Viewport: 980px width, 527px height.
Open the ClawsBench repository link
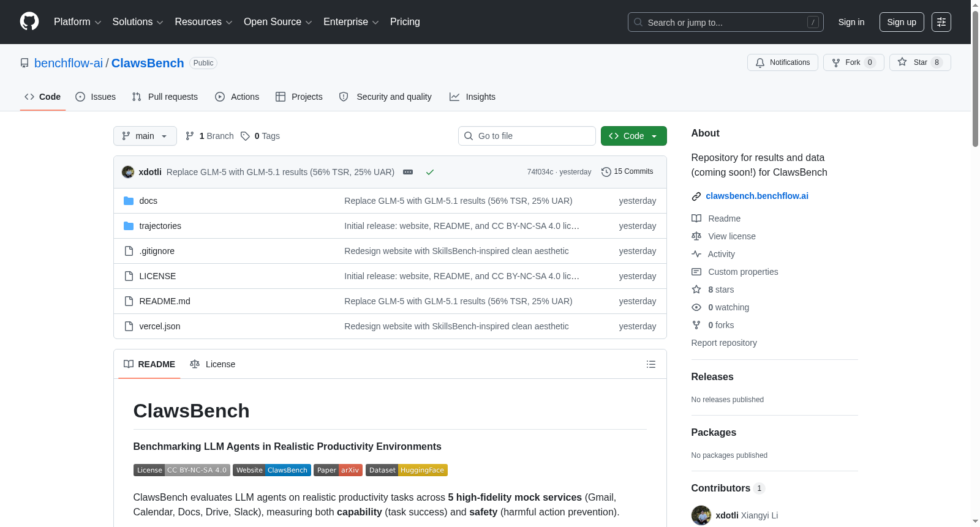[x=148, y=63]
